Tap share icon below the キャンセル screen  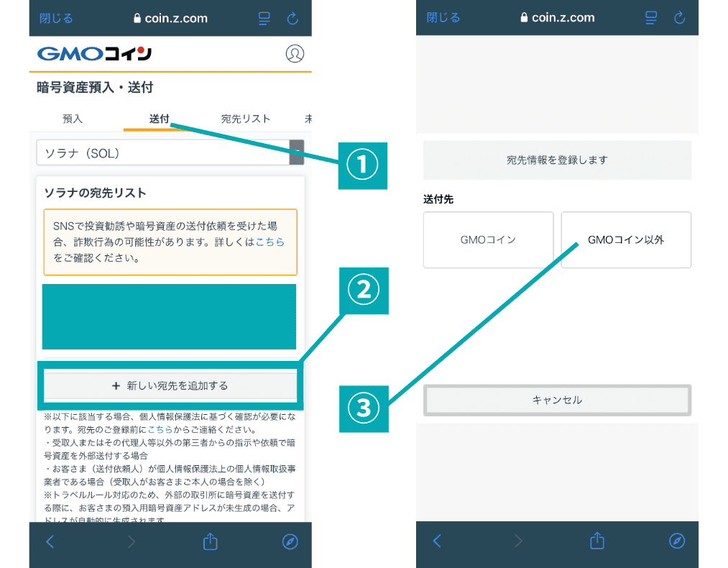pos(596,541)
